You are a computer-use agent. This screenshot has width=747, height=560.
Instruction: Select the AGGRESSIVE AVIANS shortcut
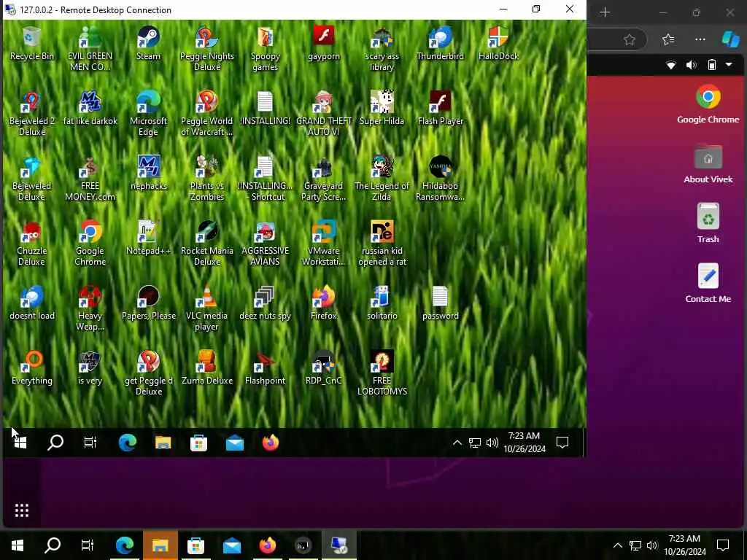(x=265, y=244)
